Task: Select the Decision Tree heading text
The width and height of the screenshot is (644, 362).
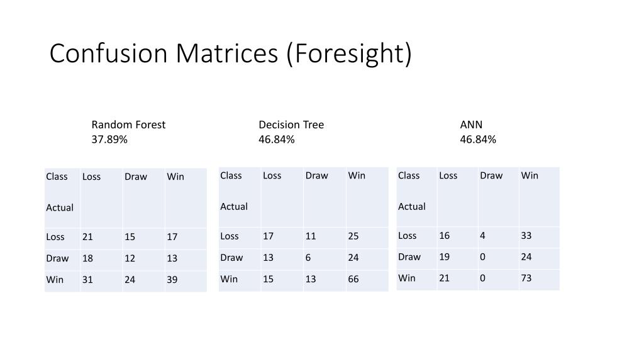Action: (x=291, y=125)
